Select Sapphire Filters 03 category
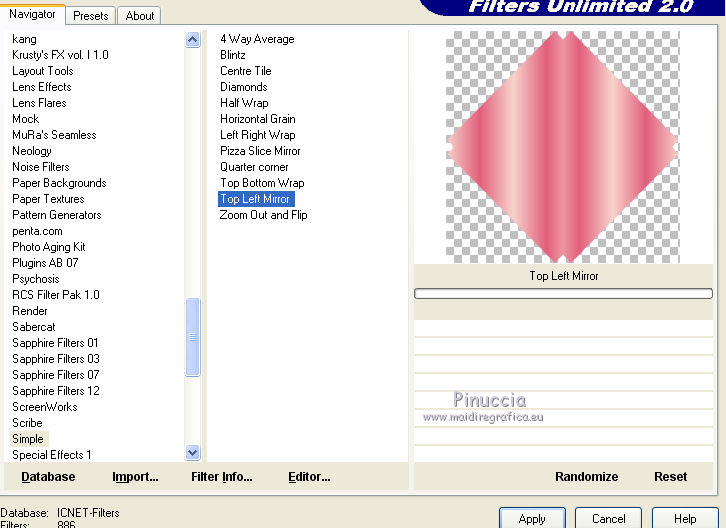 tap(56, 359)
